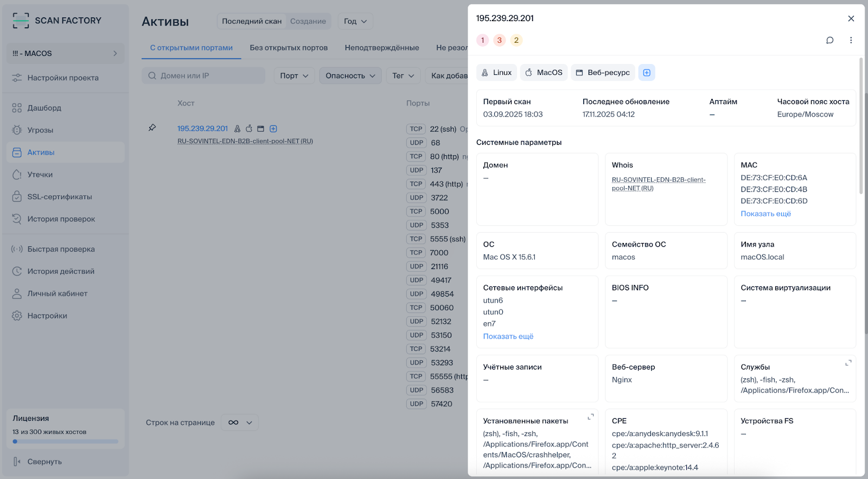Click the comment icon in host panel
868x479 pixels.
pyautogui.click(x=829, y=40)
